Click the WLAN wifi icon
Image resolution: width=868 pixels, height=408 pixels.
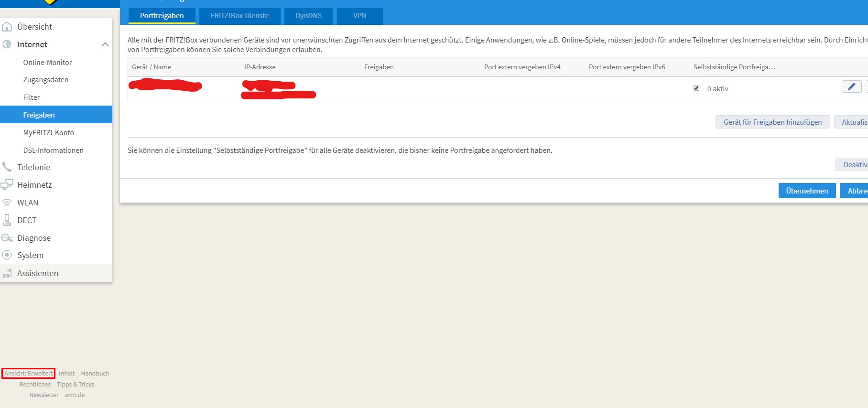[7, 203]
